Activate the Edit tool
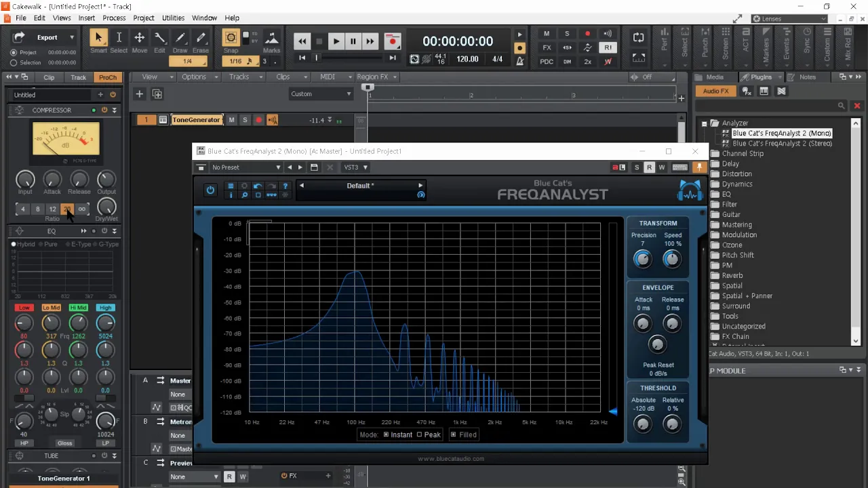The height and width of the screenshot is (488, 868). pyautogui.click(x=159, y=38)
